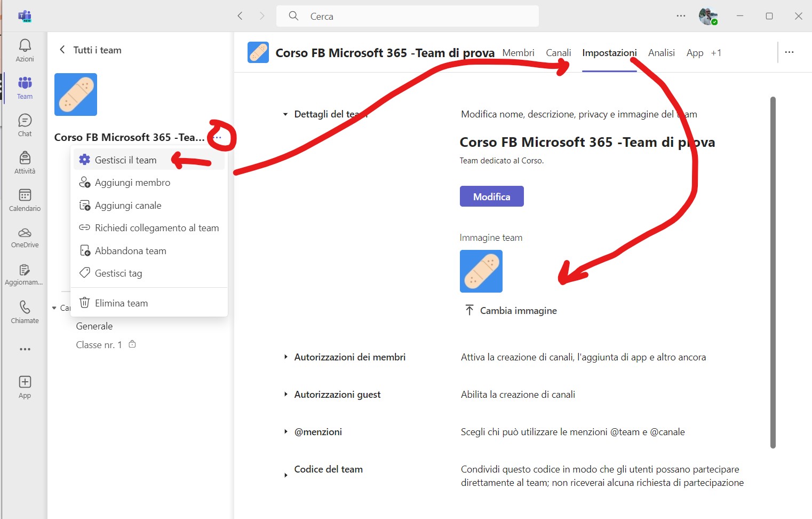812x519 pixels.
Task: Click Cambia immagine link
Action: tap(511, 310)
